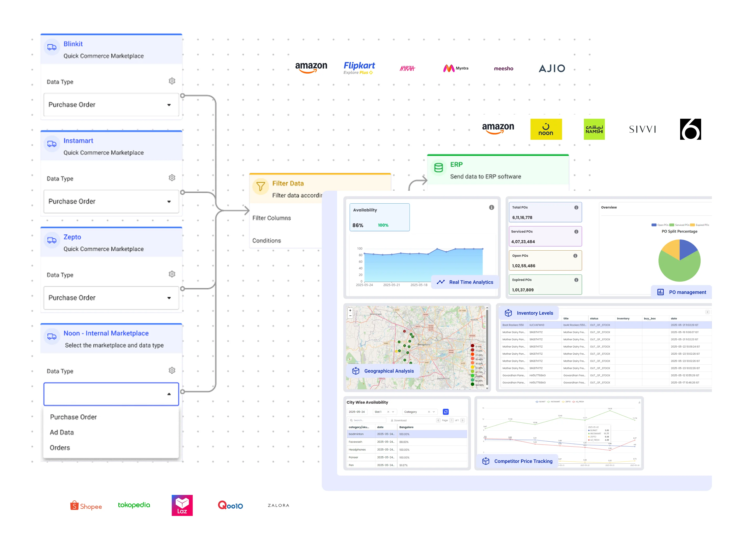Toggle BLINKIT series in chart legend

point(540,401)
